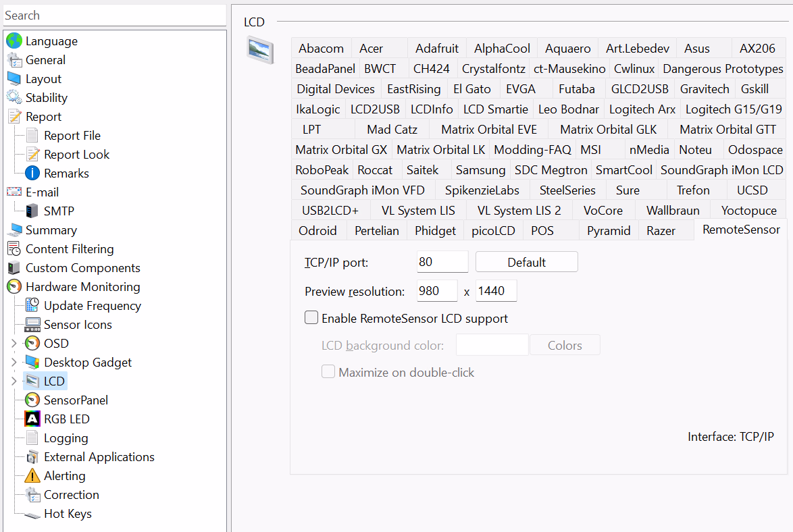Click the LCD background color swatch
Image resolution: width=793 pixels, height=532 pixels.
(492, 345)
